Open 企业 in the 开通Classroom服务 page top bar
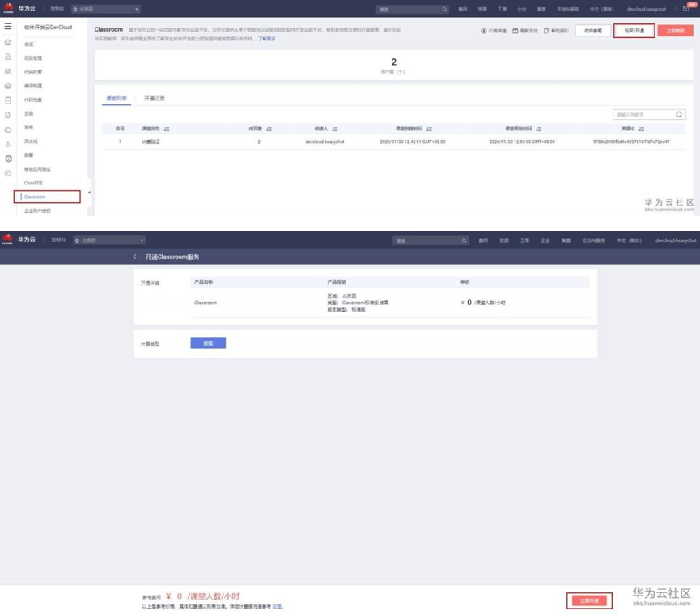Image resolution: width=700 pixels, height=615 pixels. coord(545,240)
